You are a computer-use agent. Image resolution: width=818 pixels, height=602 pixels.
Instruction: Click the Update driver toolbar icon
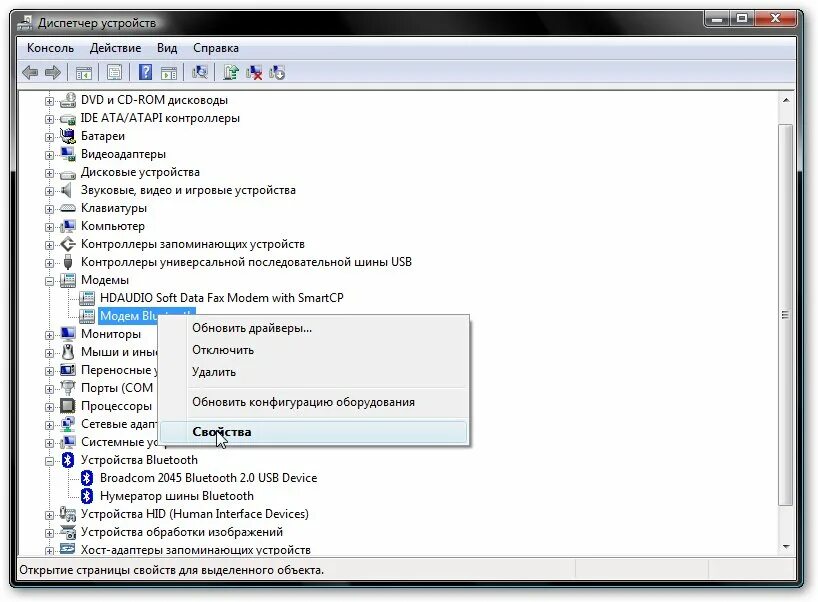pos(231,72)
